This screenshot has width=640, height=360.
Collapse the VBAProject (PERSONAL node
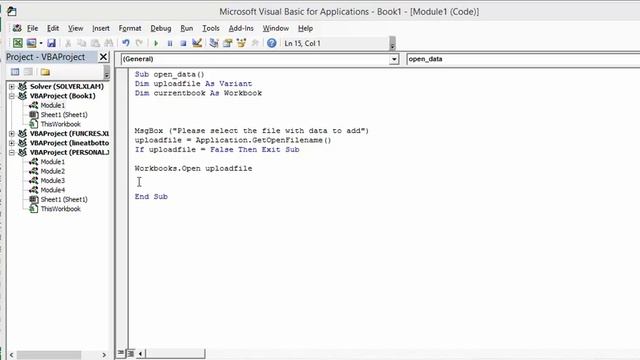pyautogui.click(x=12, y=152)
